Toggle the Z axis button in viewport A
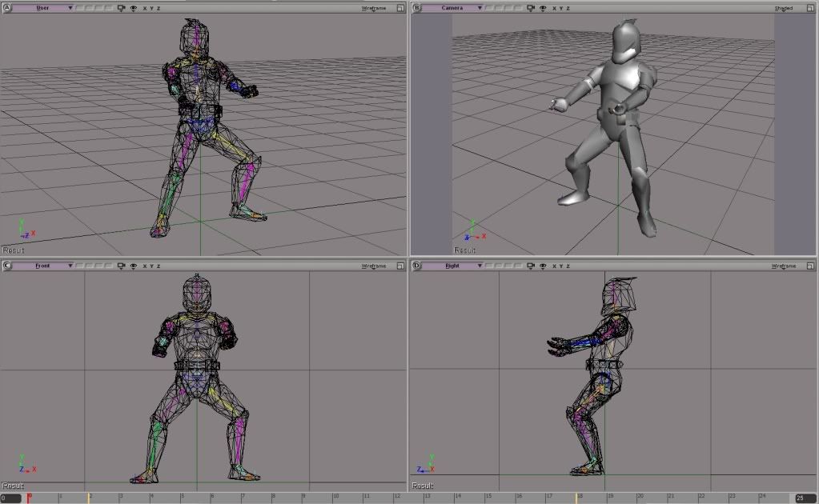Viewport: 819px width, 504px height. pos(159,8)
